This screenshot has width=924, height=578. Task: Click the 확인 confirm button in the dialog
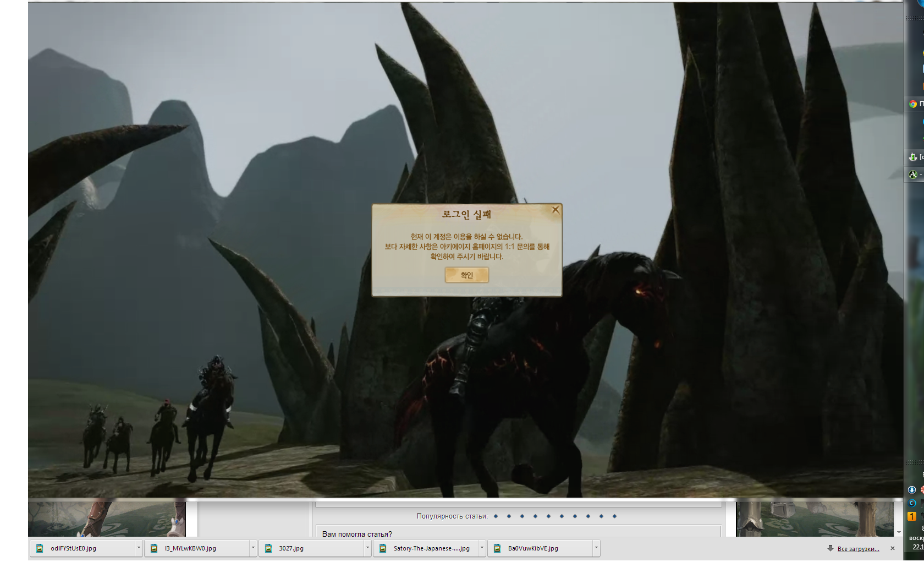466,275
